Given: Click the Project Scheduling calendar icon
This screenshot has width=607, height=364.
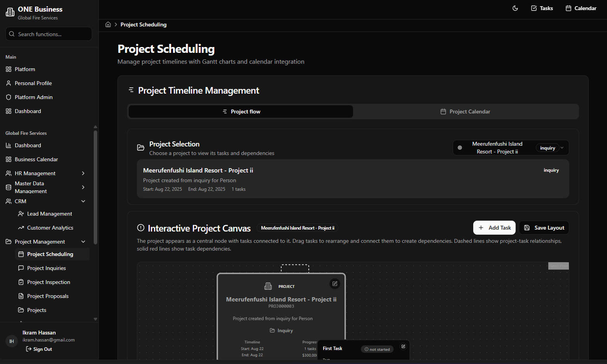Looking at the screenshot, I should pos(21,254).
